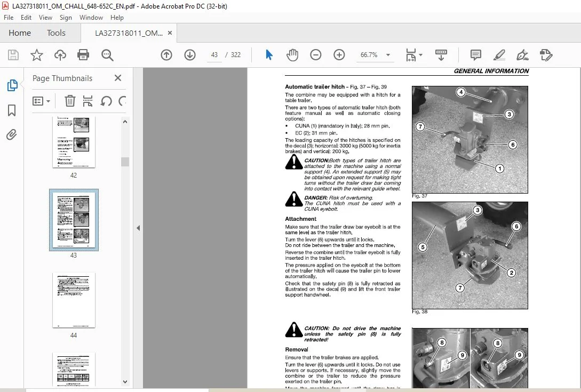Open the Sign document pen tool
The width and height of the screenshot is (581, 392).
click(522, 55)
